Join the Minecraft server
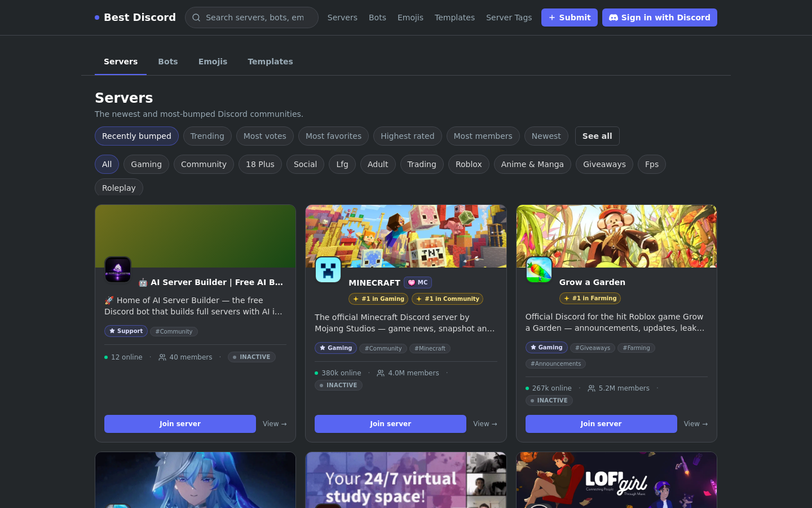This screenshot has width=812, height=508. coord(390,424)
